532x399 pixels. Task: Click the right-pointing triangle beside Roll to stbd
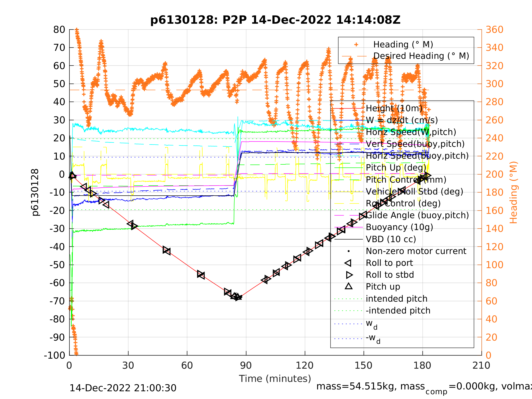coord(349,275)
